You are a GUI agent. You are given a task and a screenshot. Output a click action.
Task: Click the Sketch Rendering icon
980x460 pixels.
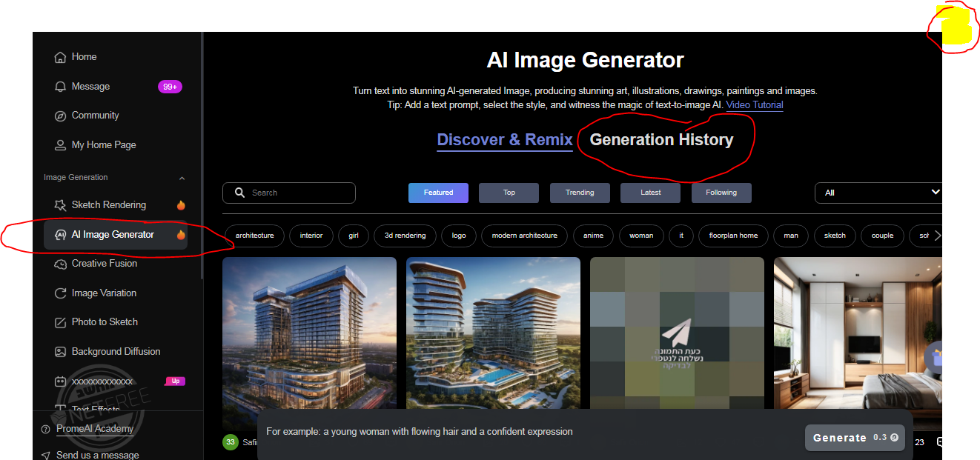point(60,205)
